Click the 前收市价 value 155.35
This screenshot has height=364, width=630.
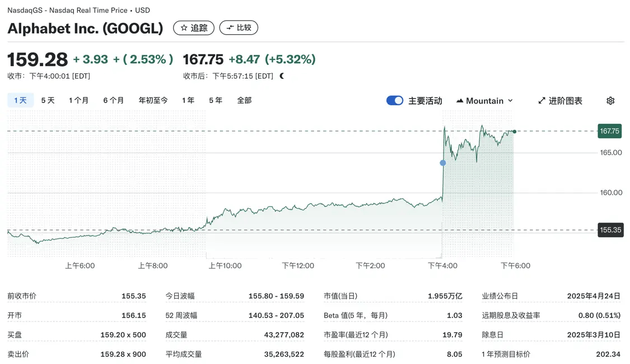(x=134, y=296)
